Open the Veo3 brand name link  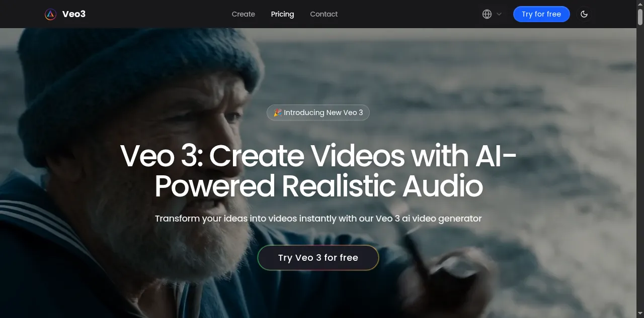[74, 14]
